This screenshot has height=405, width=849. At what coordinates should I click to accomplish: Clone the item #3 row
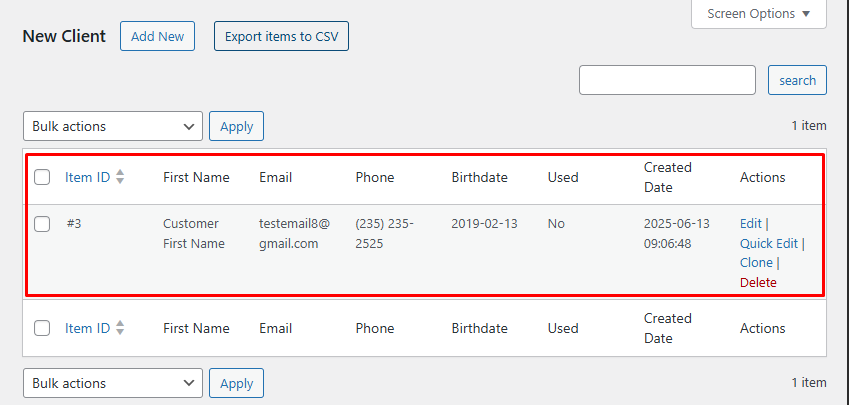(756, 263)
